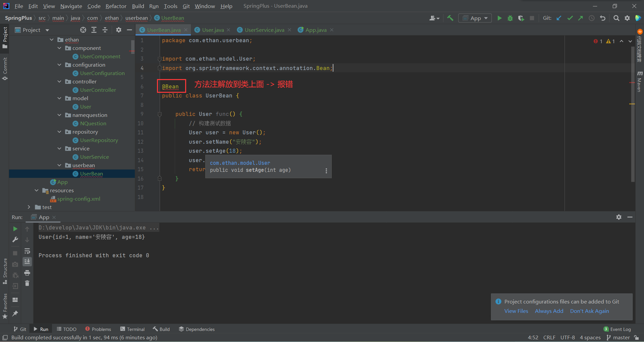
Task: Click master git branch widget
Action: (618, 338)
